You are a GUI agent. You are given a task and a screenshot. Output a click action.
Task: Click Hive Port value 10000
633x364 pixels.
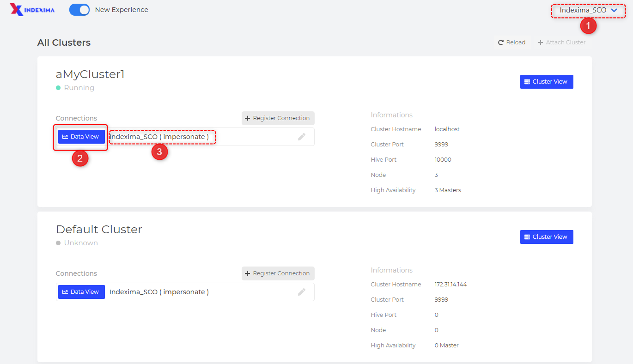pyautogui.click(x=443, y=160)
